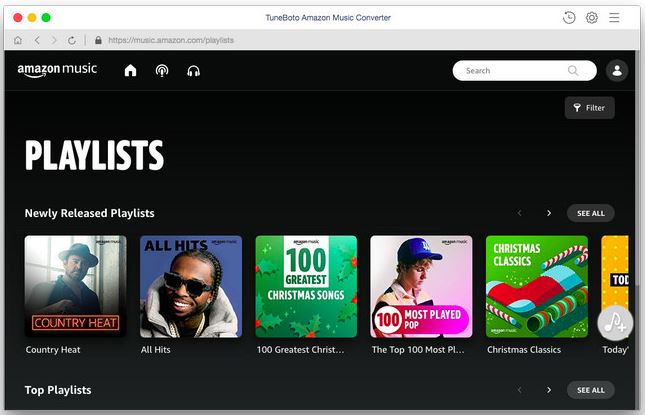Open TuneBoto settings gear
This screenshot has height=415, width=645.
click(592, 18)
